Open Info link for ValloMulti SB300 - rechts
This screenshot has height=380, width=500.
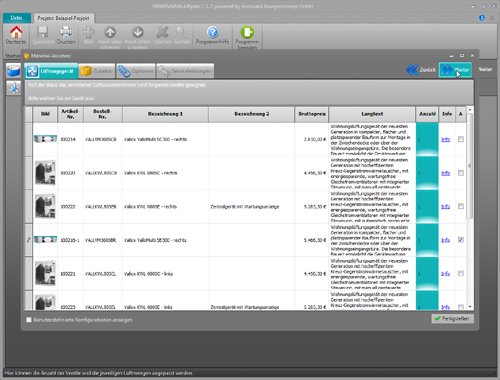pos(446,240)
